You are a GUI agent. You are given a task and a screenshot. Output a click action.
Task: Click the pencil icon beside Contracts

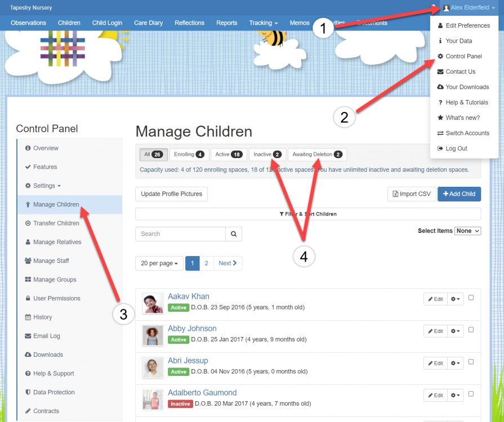28,411
